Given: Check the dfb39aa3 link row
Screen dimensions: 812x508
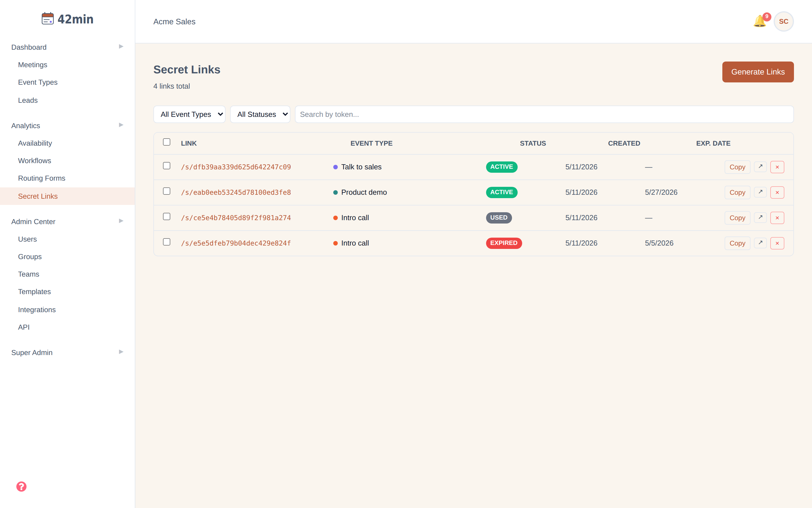Looking at the screenshot, I should coord(166,166).
